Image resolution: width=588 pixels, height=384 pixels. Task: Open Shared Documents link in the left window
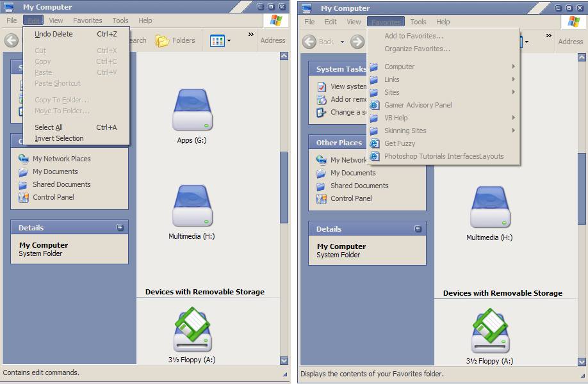(x=54, y=184)
